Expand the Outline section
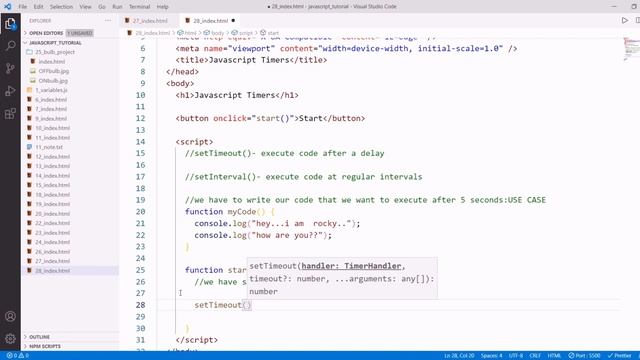Screen dimensions: 640x360 click(39, 337)
